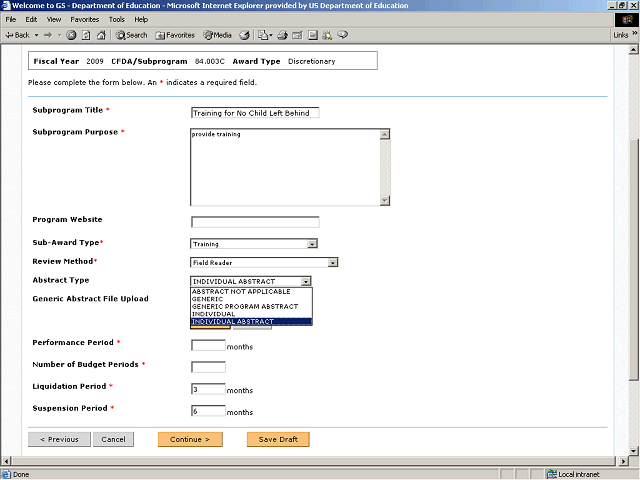Refresh the current page
640x480 pixels.
tap(86, 35)
